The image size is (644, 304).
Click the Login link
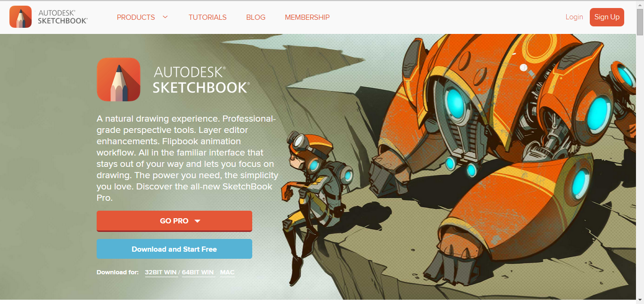(x=574, y=17)
